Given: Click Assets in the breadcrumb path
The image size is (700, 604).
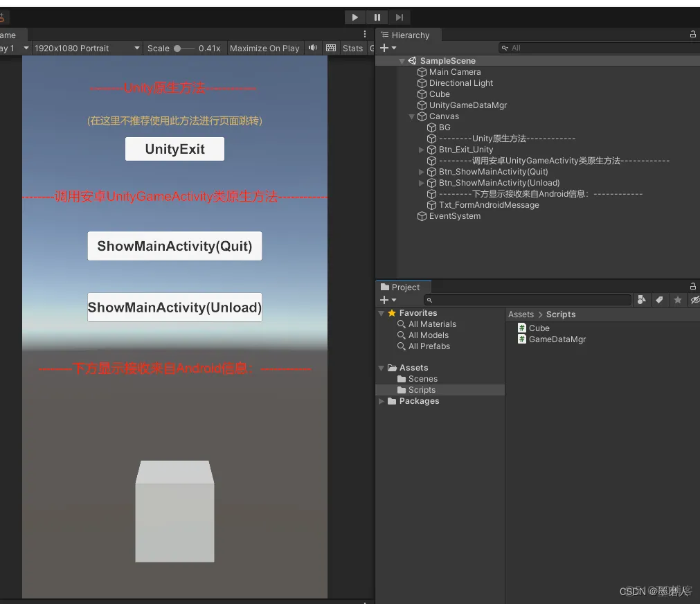Looking at the screenshot, I should pos(521,314).
